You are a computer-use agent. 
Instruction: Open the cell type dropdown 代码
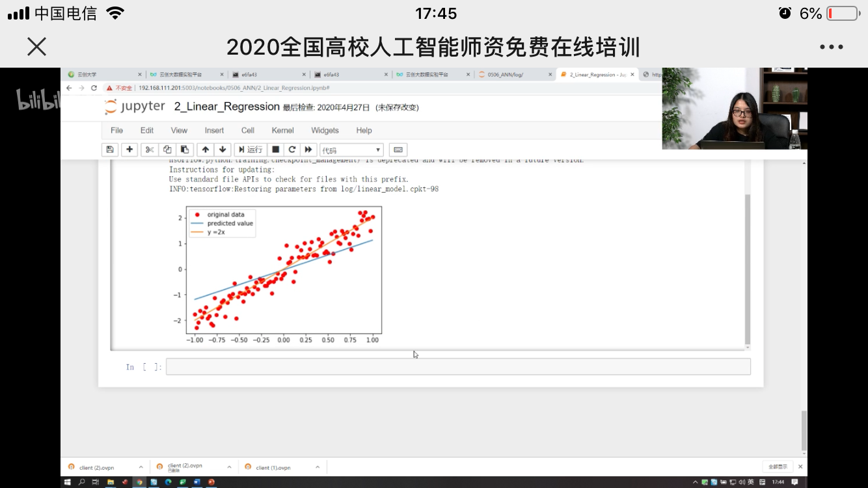tap(351, 150)
